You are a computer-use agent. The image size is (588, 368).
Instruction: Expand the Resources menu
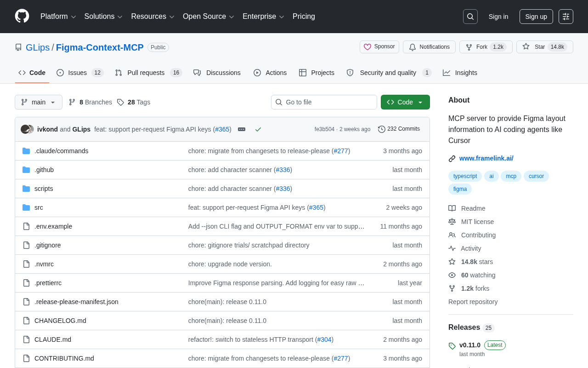(153, 17)
